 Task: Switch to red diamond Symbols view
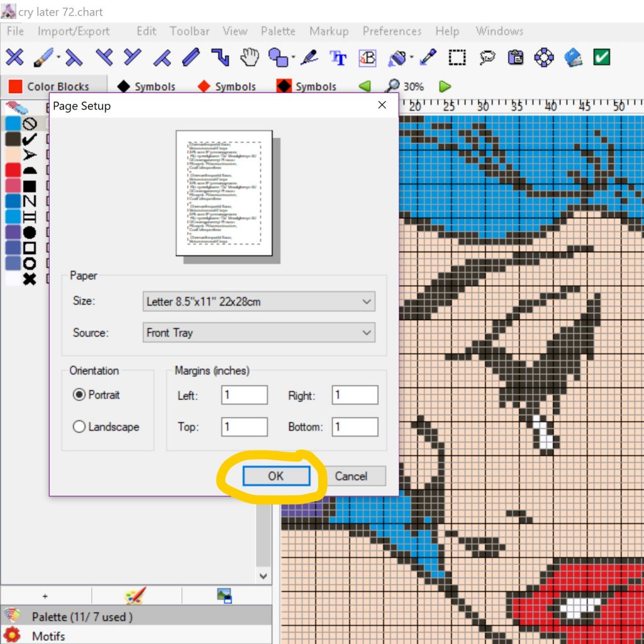[x=226, y=86]
